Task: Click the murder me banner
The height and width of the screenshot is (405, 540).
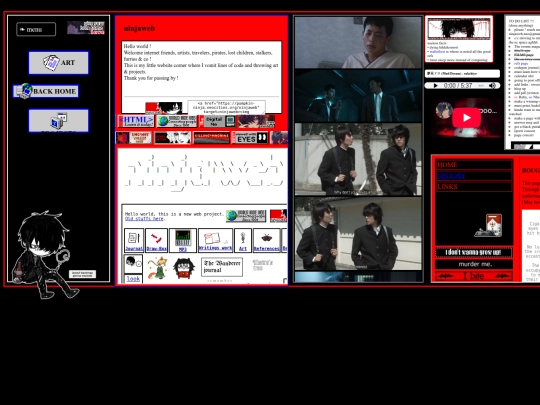Action: coord(474,264)
